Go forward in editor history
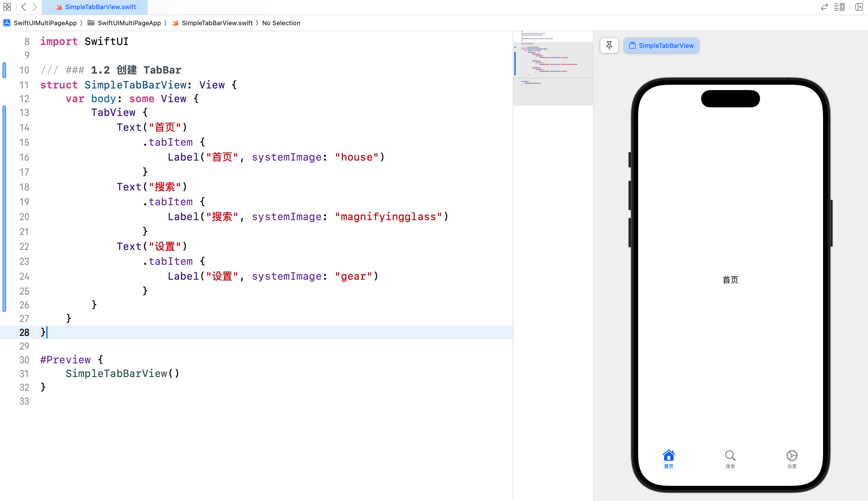 (35, 7)
